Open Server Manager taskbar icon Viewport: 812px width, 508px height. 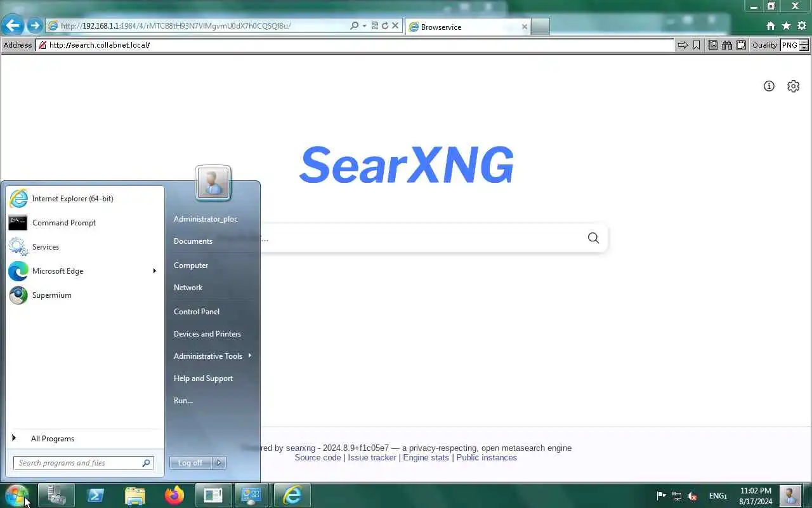point(56,495)
